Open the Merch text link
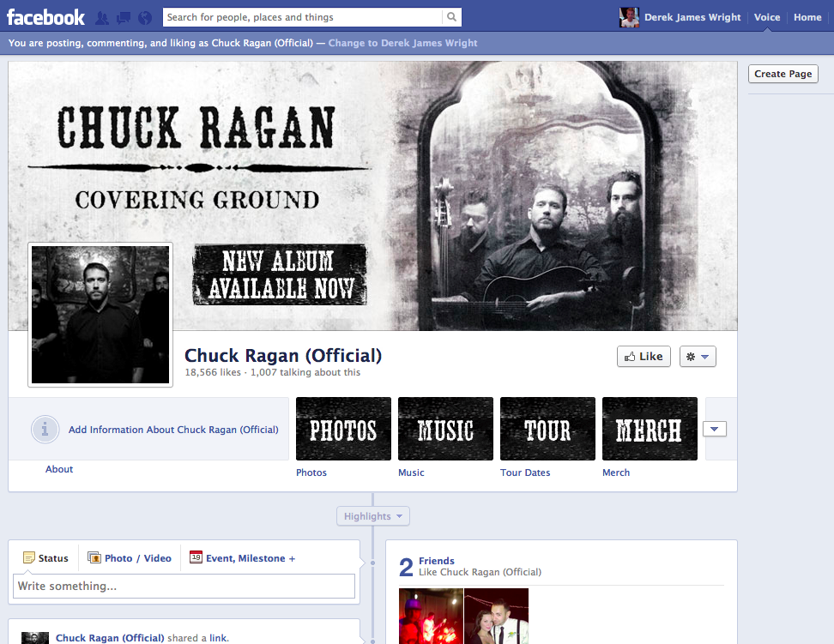This screenshot has height=644, width=834. tap(616, 472)
